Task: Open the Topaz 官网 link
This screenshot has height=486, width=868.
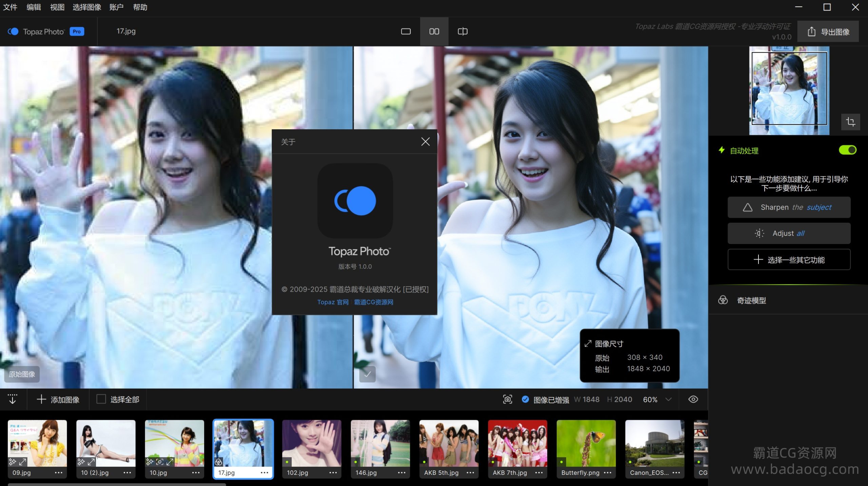Action: point(333,302)
